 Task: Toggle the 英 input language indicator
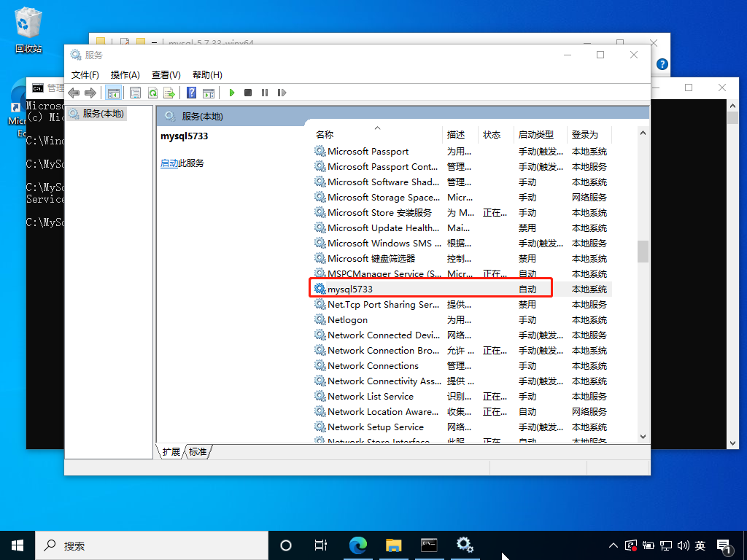[700, 545]
